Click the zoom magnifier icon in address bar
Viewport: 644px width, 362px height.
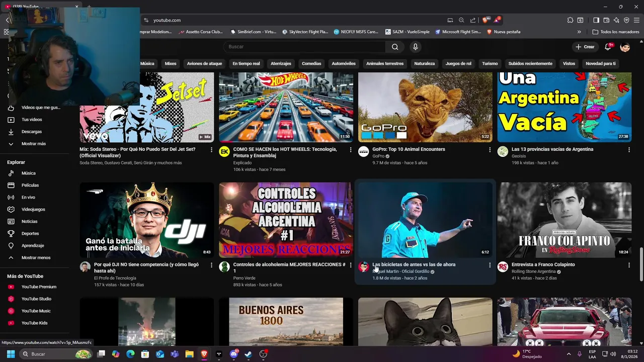coord(461,20)
